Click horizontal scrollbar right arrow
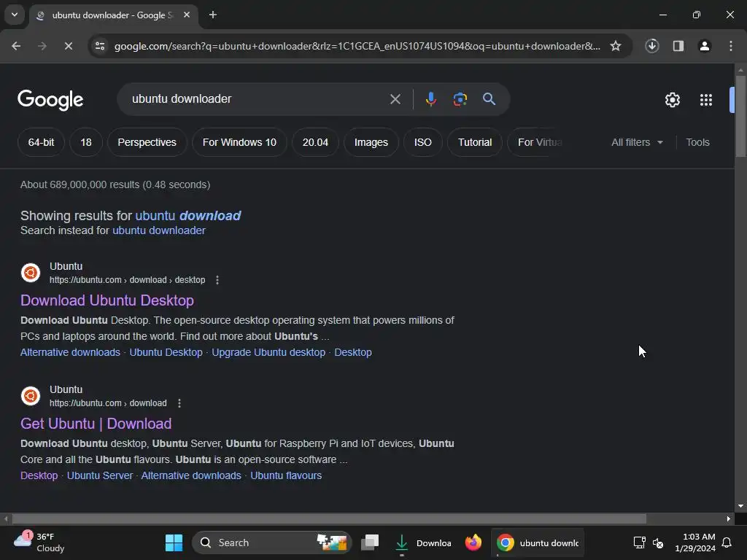This screenshot has height=560, width=747. 729,518
